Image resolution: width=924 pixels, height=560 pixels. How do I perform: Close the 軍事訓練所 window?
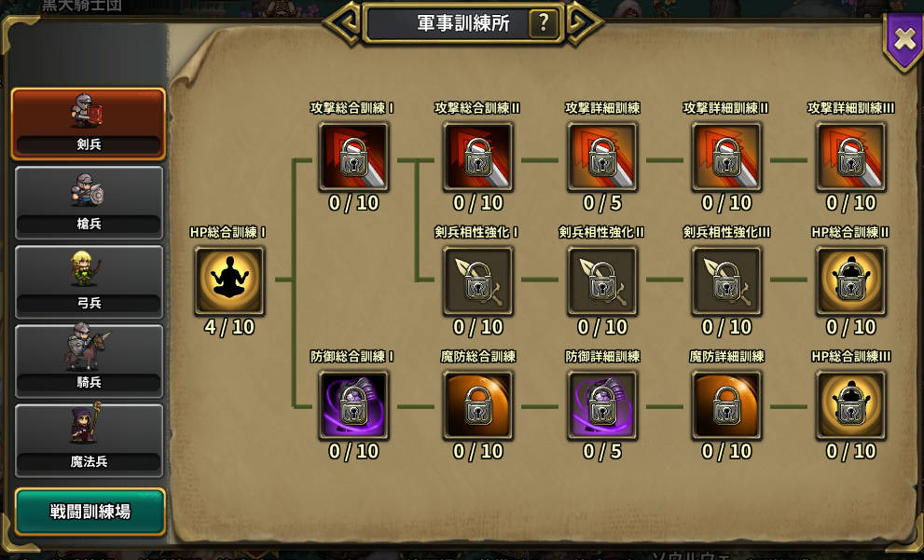pyautogui.click(x=904, y=40)
